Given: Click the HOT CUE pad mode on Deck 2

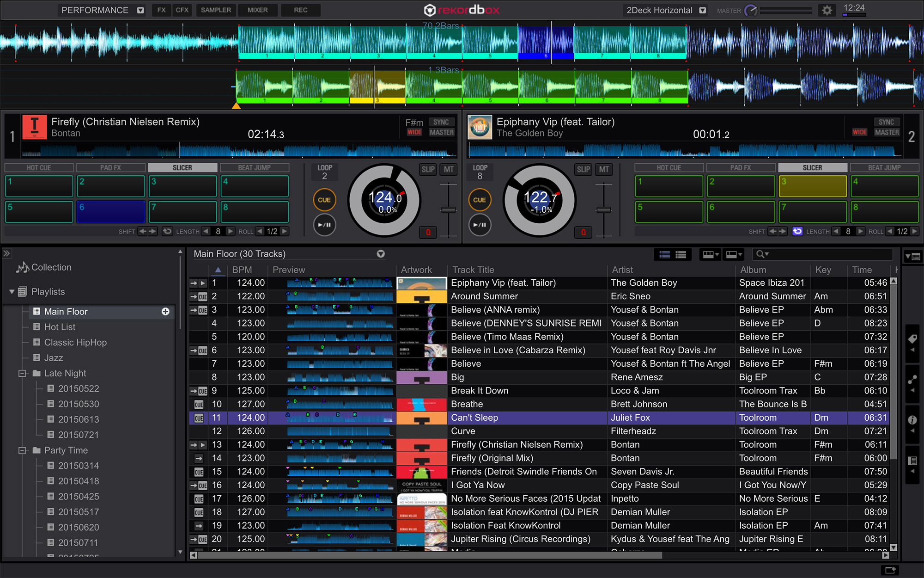Looking at the screenshot, I should (665, 167).
